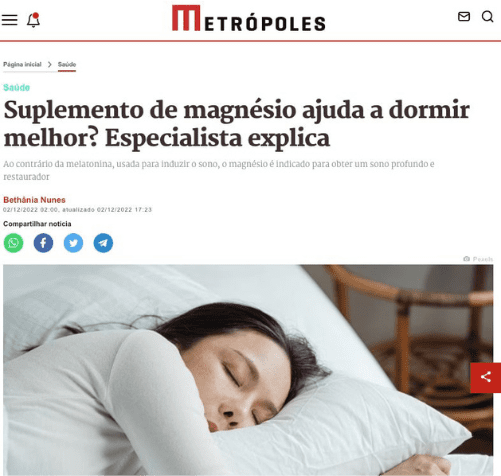Click the magnésio article headline

pos(237,123)
